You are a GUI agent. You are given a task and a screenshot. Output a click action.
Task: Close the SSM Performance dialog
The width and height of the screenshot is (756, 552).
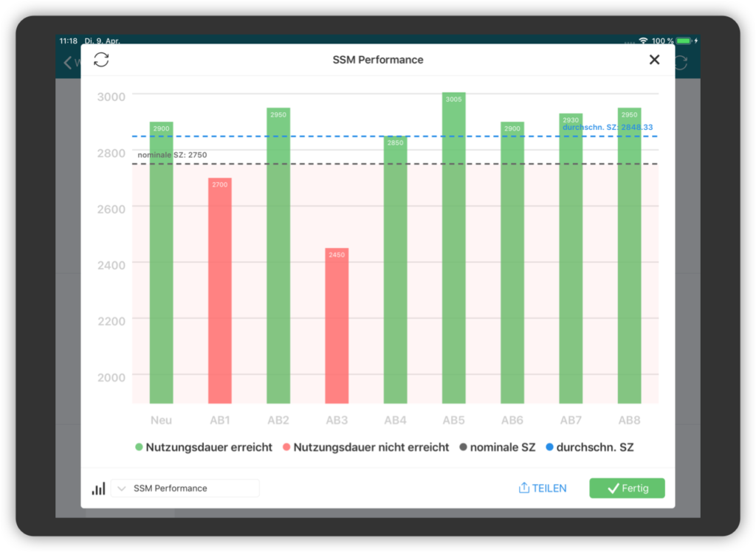tap(654, 60)
